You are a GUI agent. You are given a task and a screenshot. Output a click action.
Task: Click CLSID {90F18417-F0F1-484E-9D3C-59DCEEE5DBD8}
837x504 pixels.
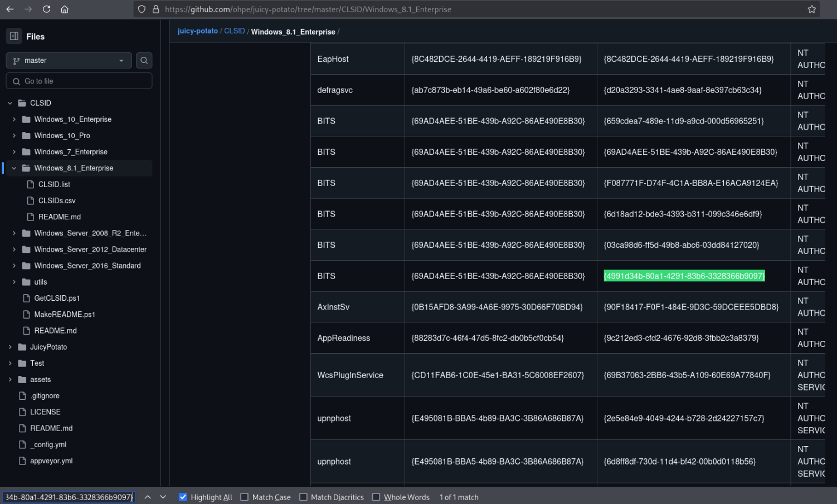pyautogui.click(x=691, y=307)
